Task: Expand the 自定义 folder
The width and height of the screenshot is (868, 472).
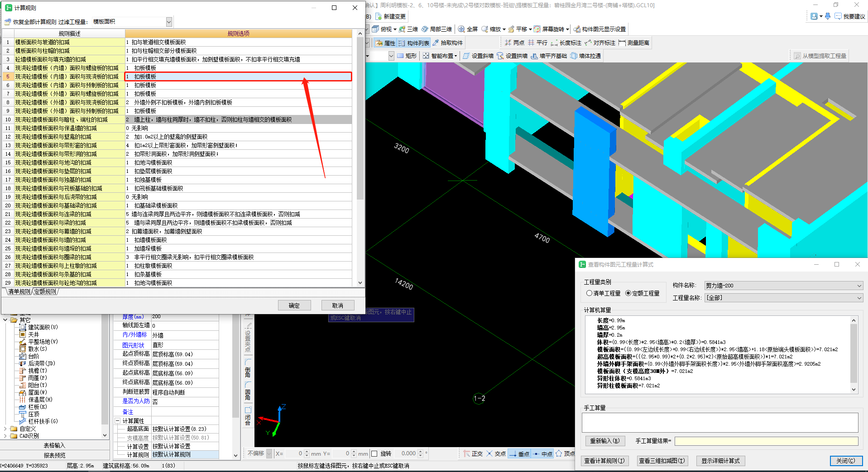Action: click(x=5, y=429)
